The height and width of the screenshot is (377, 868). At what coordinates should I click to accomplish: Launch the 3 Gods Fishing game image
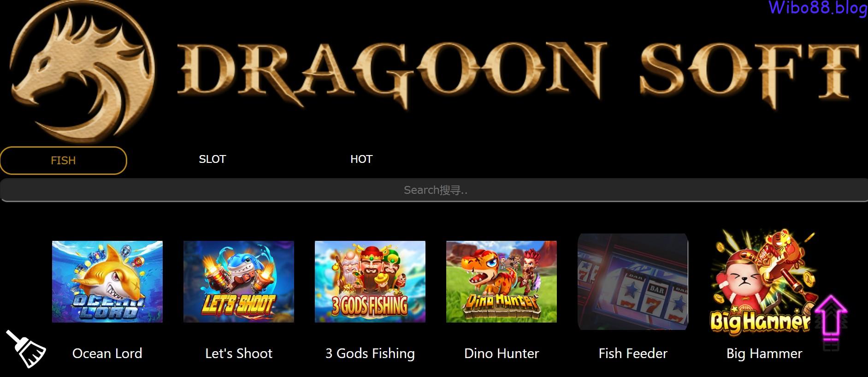[370, 281]
